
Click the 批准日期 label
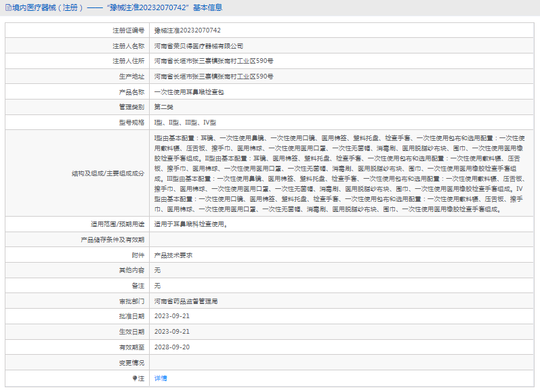point(131,316)
